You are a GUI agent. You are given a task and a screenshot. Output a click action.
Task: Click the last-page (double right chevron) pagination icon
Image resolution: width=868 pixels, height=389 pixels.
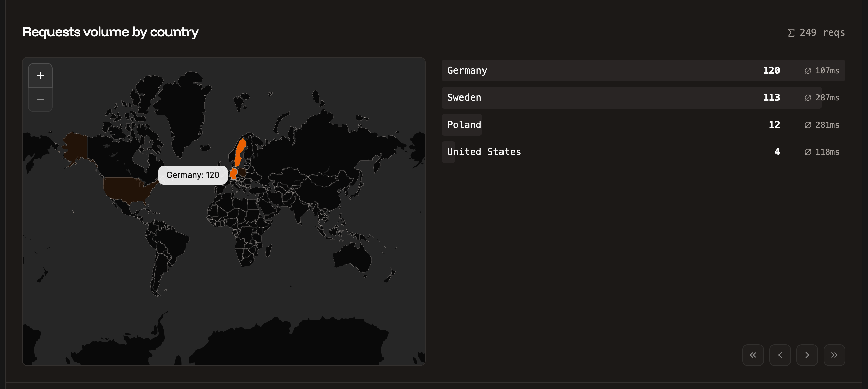tap(834, 354)
